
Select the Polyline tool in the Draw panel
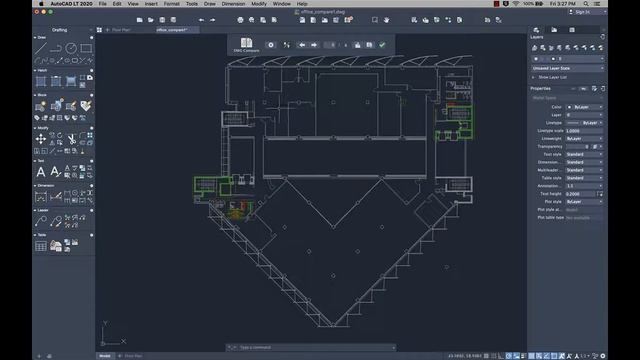(56, 48)
